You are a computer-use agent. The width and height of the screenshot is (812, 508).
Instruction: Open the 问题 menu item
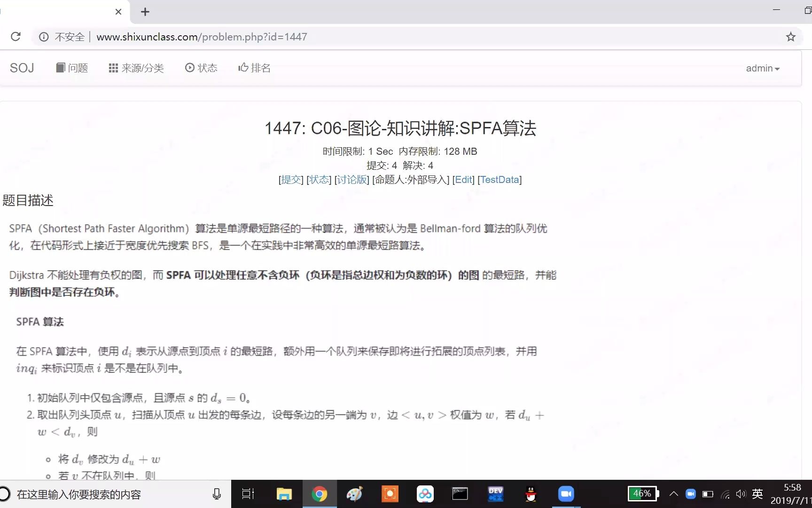(x=72, y=68)
